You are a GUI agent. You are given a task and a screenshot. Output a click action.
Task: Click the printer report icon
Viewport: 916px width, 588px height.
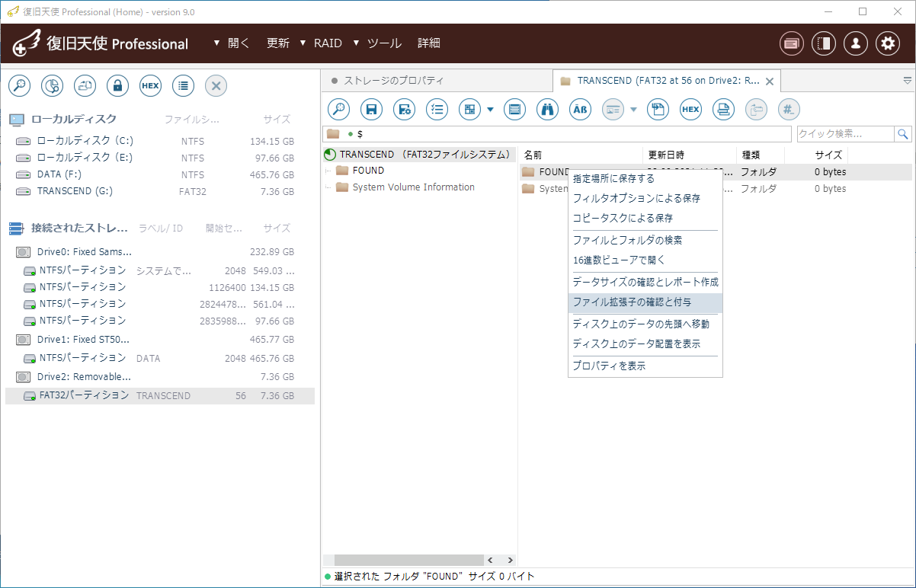(x=723, y=110)
